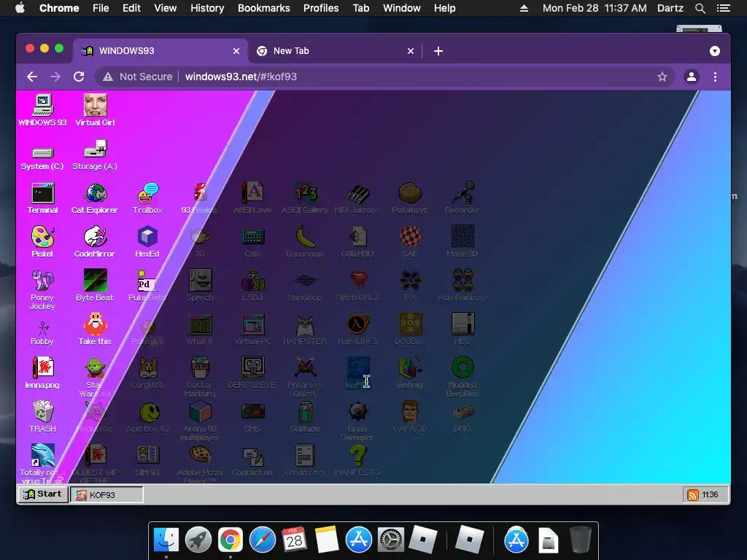Open the Credits.txt file icon

[305, 461]
